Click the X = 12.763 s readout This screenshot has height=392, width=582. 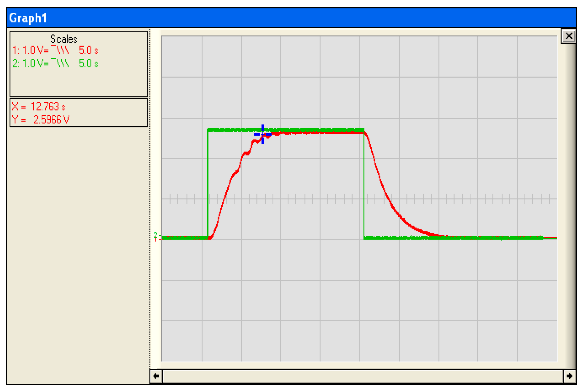pyautogui.click(x=39, y=107)
